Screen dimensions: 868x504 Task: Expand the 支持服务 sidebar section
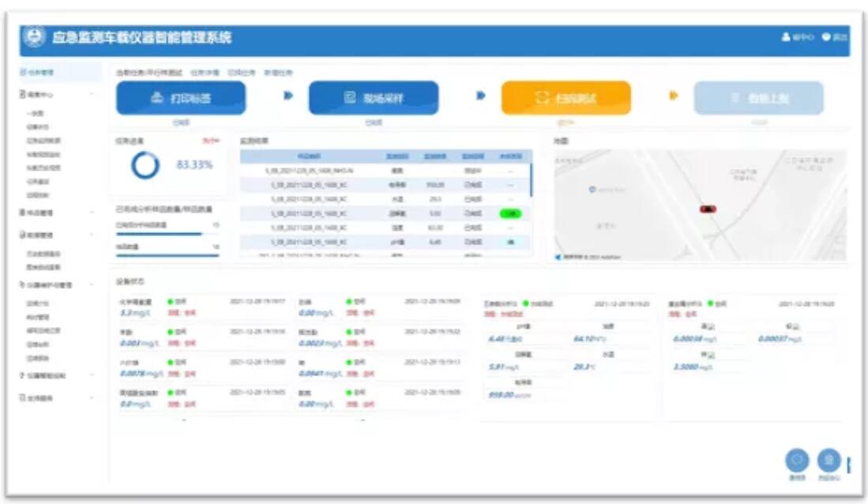57,397
